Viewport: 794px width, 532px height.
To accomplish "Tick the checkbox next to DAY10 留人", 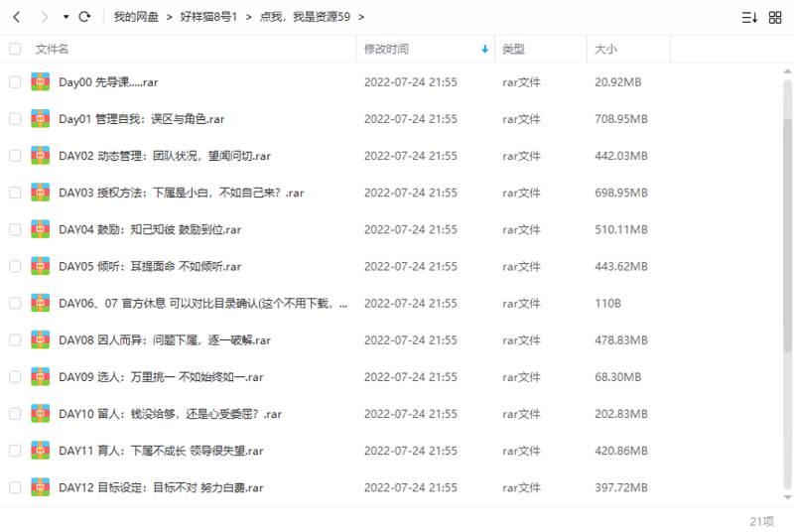I will pos(15,414).
